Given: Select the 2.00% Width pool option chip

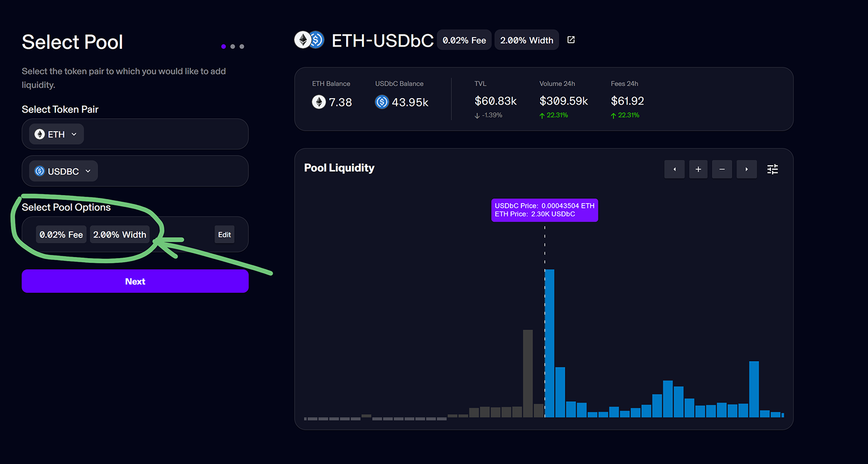Looking at the screenshot, I should [x=119, y=235].
